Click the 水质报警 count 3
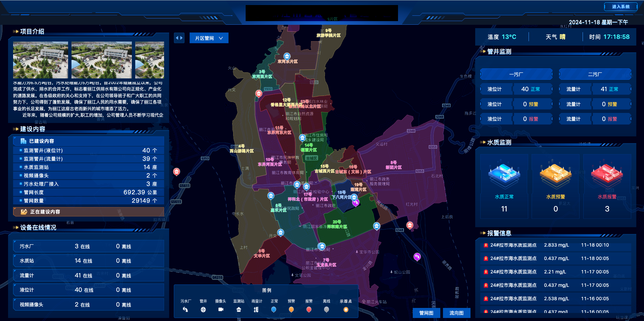Viewport: 644px width, 321px height. (x=607, y=209)
